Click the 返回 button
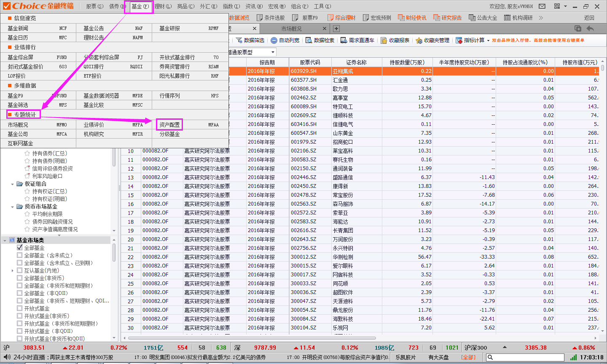Screen dimensions: 607x364 click(x=589, y=18)
